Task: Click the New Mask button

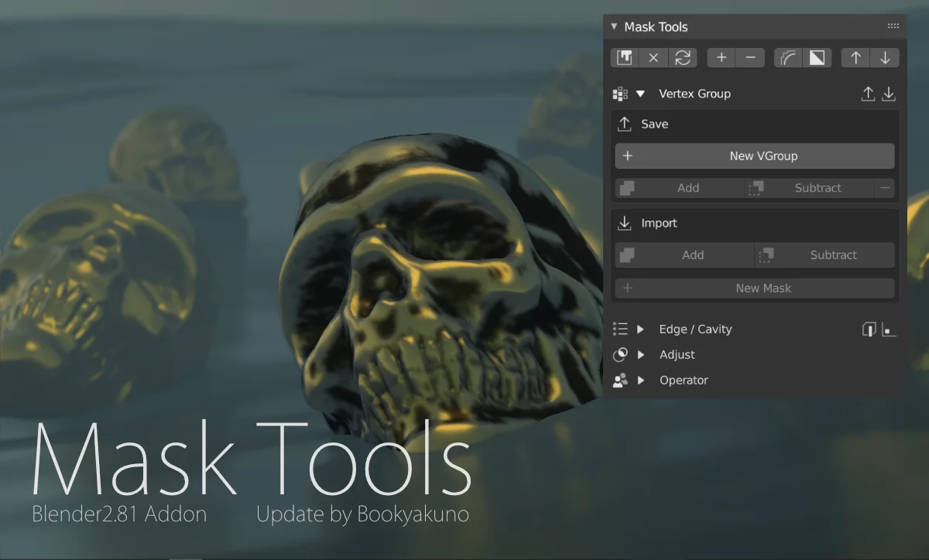Action: coord(755,288)
